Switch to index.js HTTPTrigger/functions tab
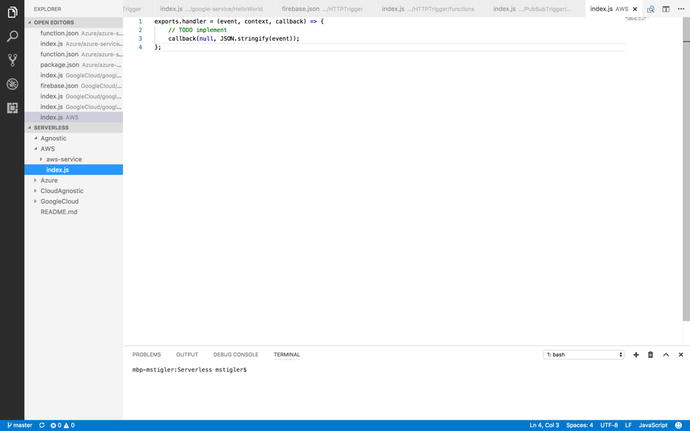The image size is (690, 431). pos(428,9)
